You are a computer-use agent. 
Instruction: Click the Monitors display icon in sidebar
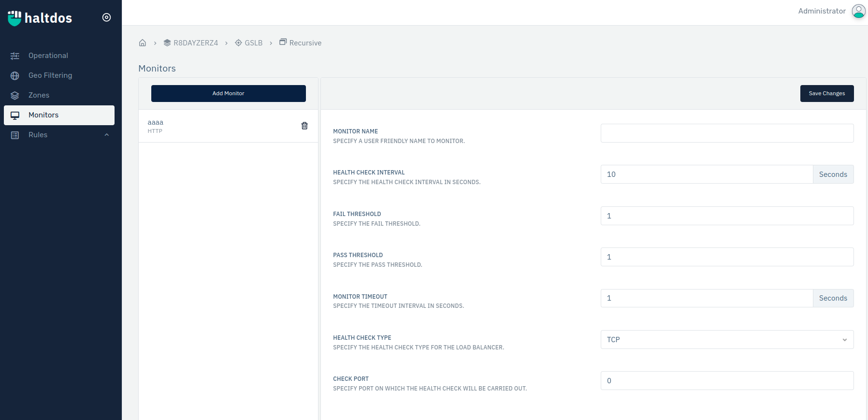[x=15, y=115]
